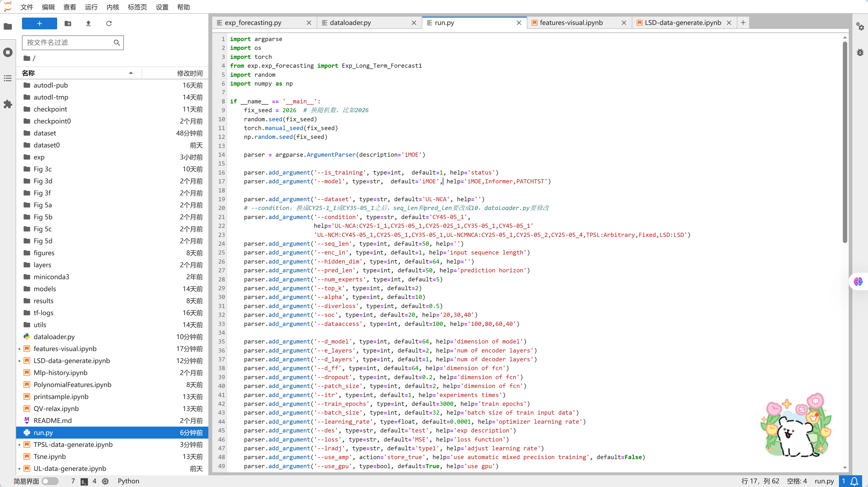Click the blue new launcher plus button
Viewport: 868px width, 487px height.
39,23
